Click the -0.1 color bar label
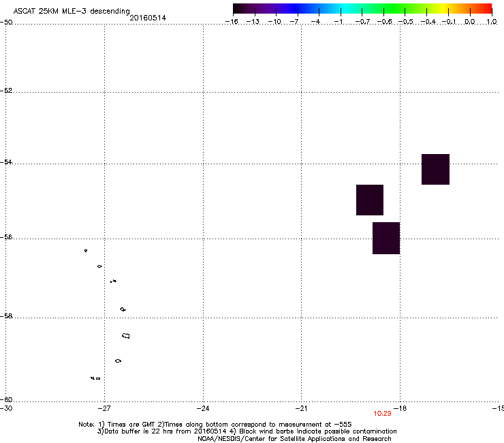This screenshot has height=443, width=504. click(x=449, y=22)
